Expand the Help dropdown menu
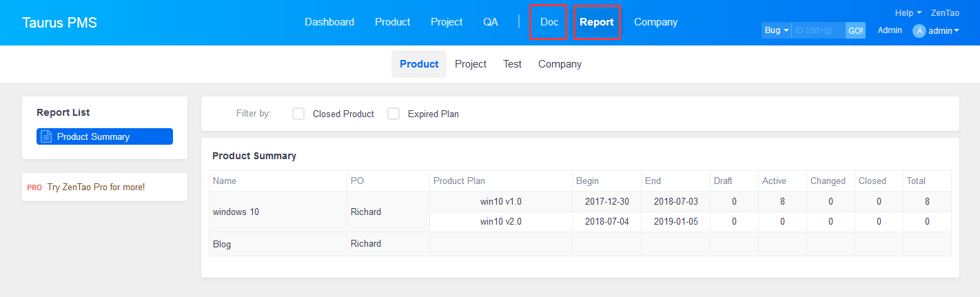 pyautogui.click(x=908, y=13)
